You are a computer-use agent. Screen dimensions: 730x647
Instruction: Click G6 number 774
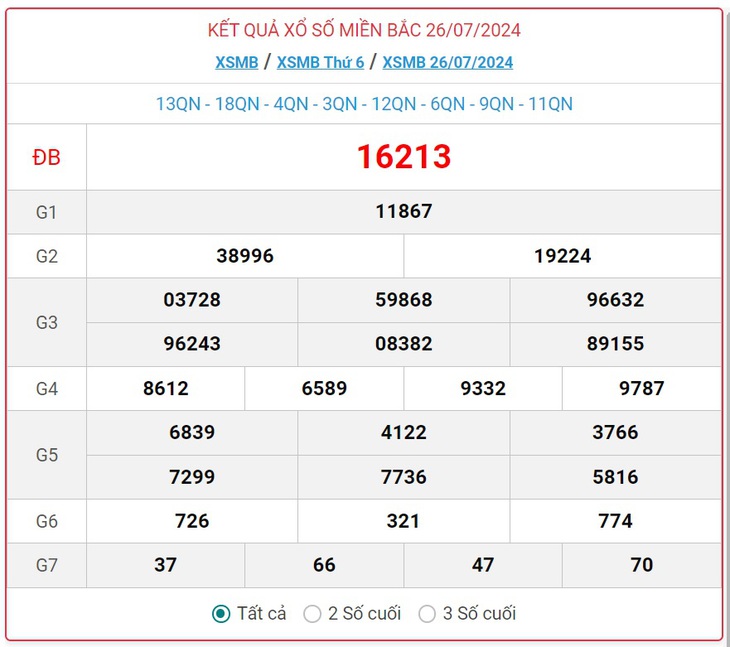tap(615, 521)
